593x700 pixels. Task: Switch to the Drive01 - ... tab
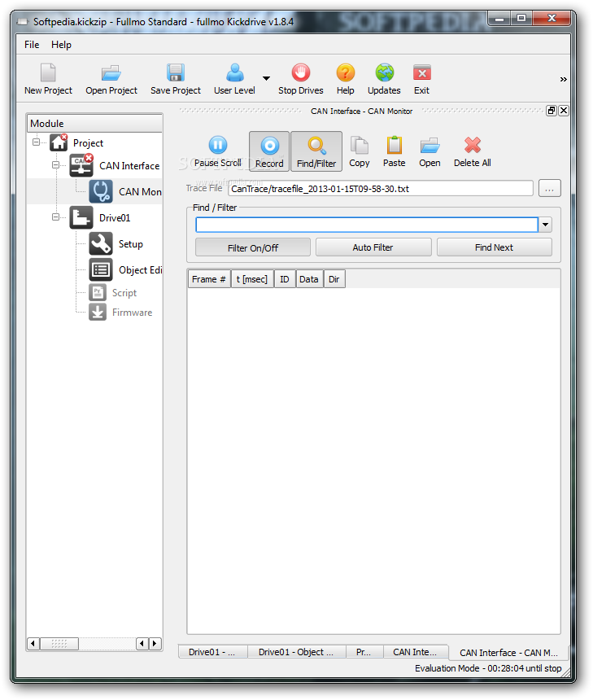pos(212,652)
